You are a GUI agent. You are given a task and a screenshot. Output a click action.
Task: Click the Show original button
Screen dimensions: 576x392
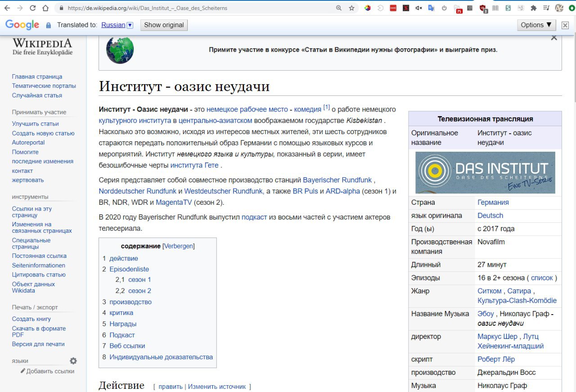pos(164,25)
